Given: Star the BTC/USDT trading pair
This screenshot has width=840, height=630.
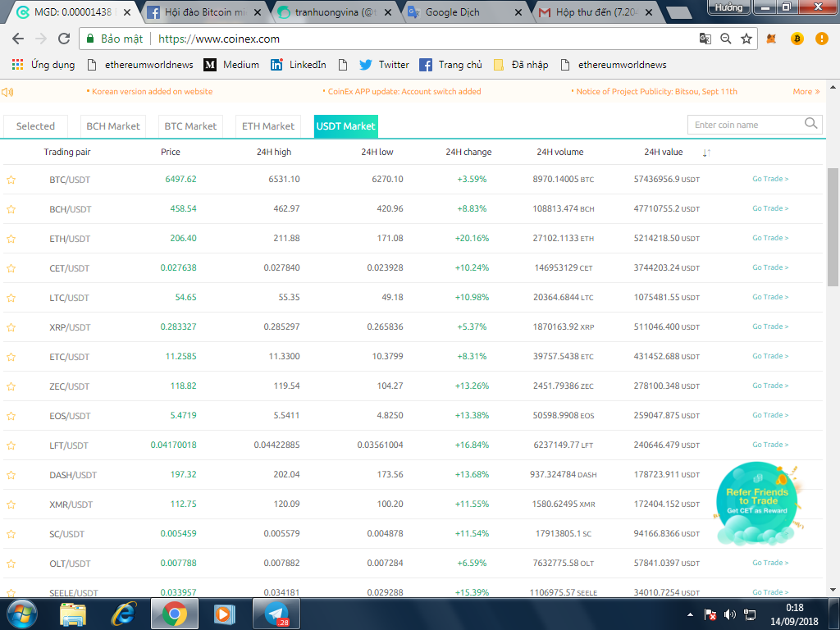Looking at the screenshot, I should point(11,180).
